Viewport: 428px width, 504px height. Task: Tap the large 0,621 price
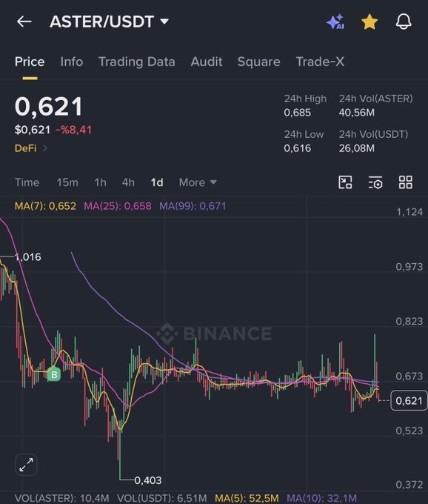click(x=48, y=107)
